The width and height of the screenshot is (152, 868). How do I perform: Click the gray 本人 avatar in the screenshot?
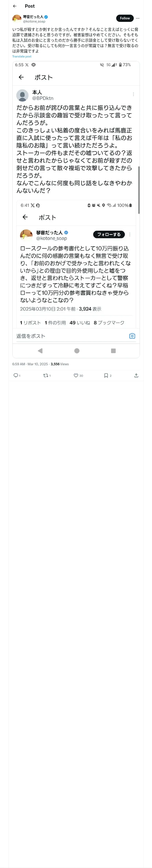(x=22, y=95)
